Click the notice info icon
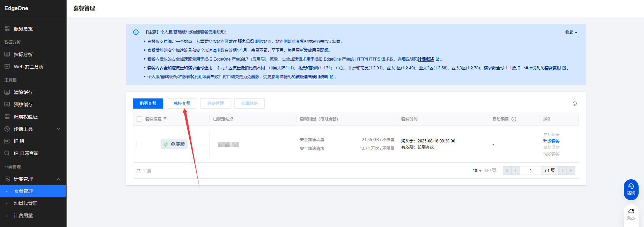 [136, 32]
